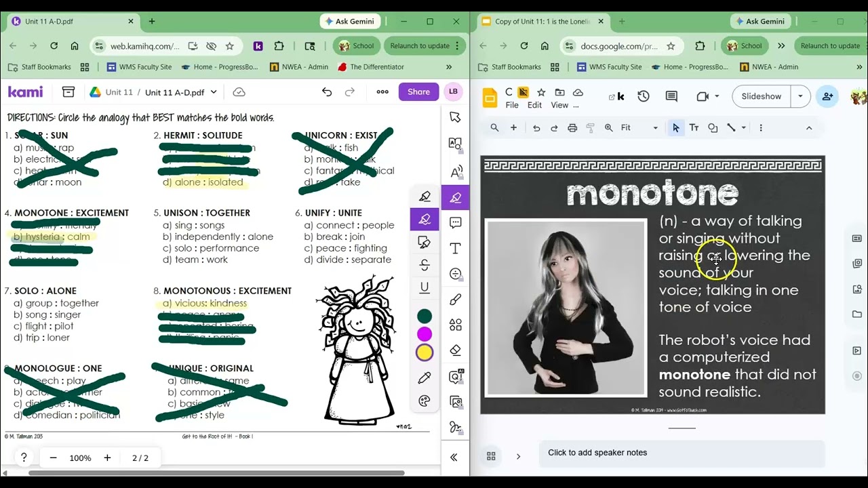Select the strikethrough markup tool

(425, 264)
